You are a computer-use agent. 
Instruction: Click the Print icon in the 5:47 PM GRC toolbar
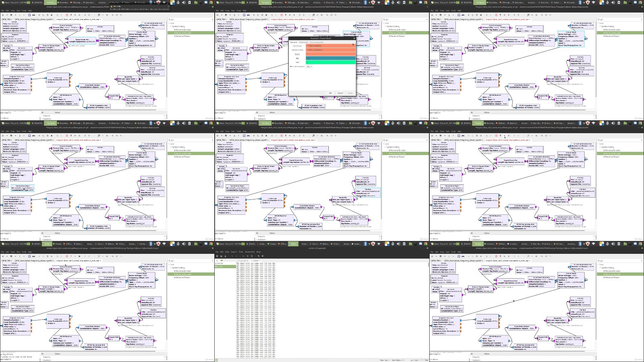(x=34, y=15)
